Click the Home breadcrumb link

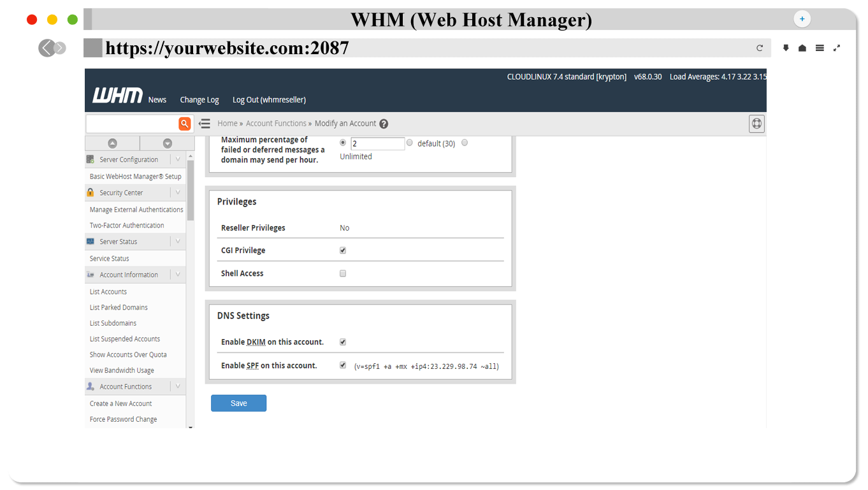227,124
